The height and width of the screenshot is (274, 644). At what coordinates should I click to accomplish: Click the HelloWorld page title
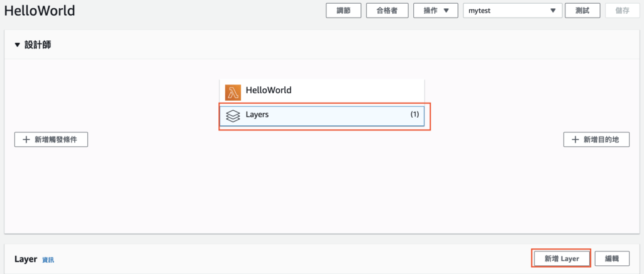[40, 11]
